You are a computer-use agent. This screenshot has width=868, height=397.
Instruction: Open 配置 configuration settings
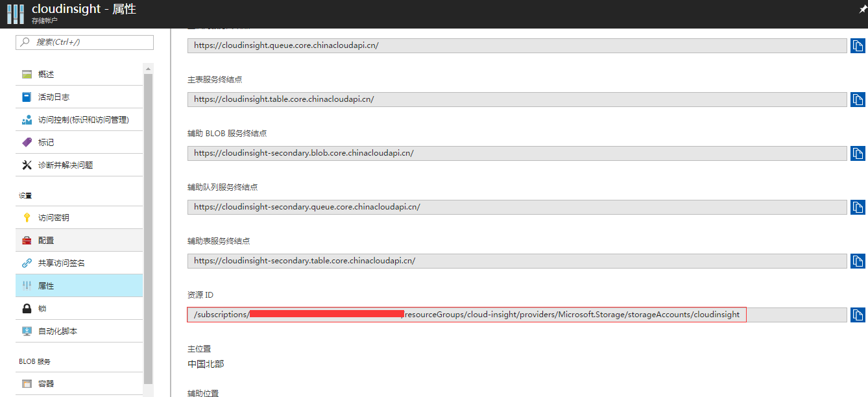pyautogui.click(x=46, y=241)
